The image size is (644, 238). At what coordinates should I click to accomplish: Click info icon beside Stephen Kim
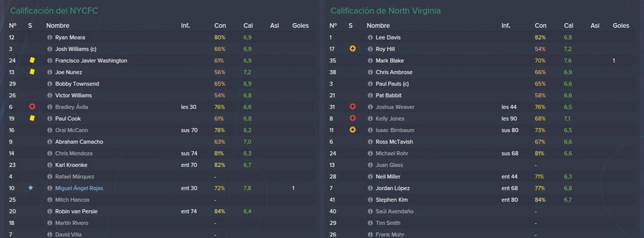pos(370,200)
